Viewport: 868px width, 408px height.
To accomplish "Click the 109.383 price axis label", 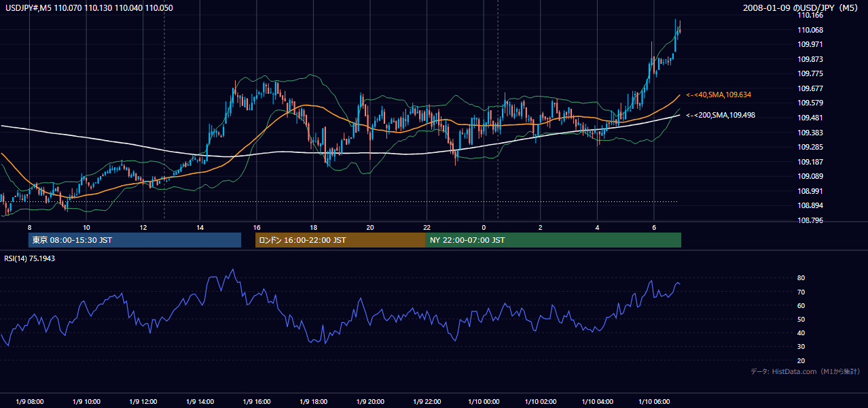I will coord(810,133).
